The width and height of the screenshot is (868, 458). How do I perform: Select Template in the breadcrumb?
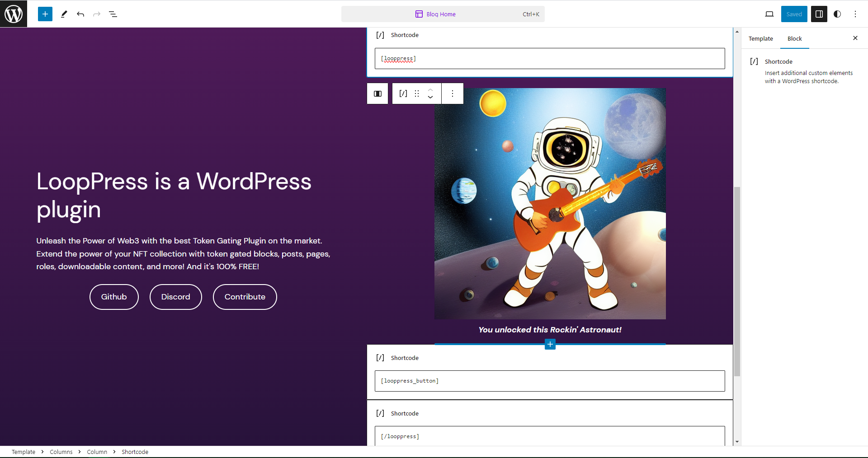24,452
